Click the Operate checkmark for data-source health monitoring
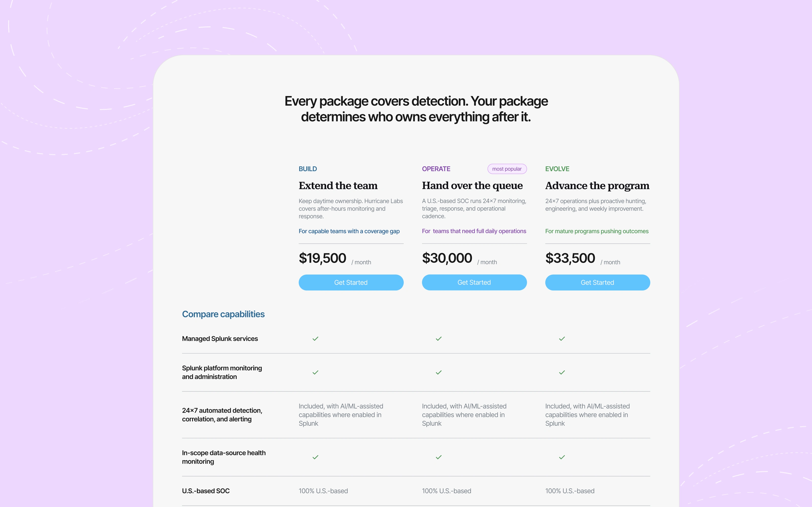This screenshot has width=812, height=507. tap(438, 457)
